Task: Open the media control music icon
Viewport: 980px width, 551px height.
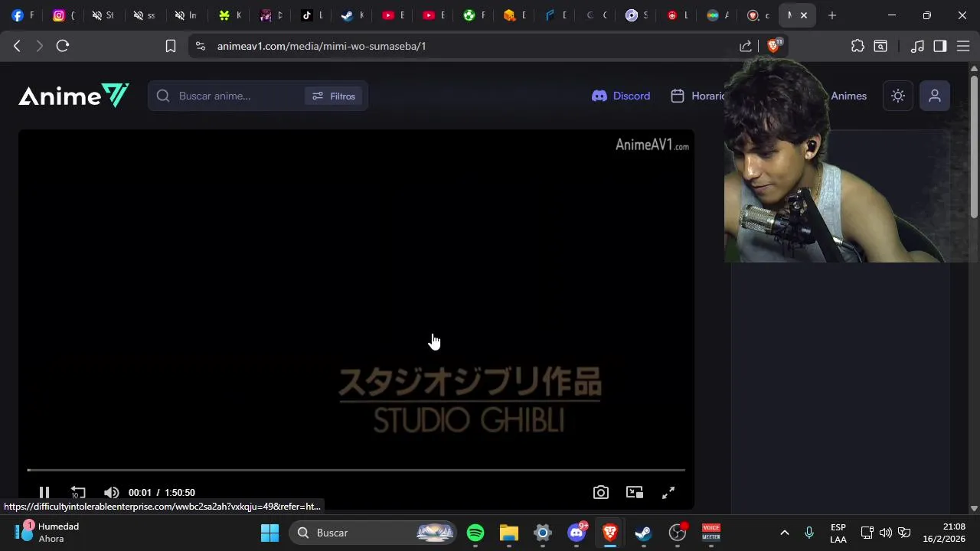Action: click(917, 46)
